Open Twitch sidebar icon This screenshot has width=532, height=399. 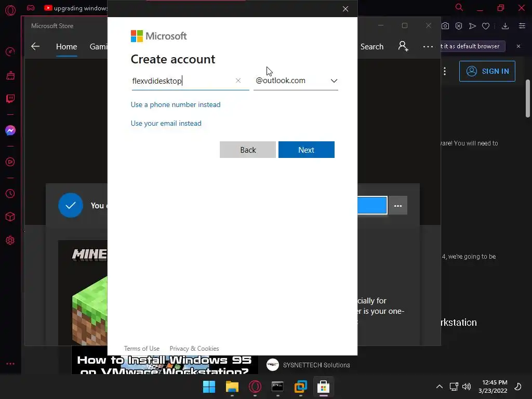coord(10,99)
